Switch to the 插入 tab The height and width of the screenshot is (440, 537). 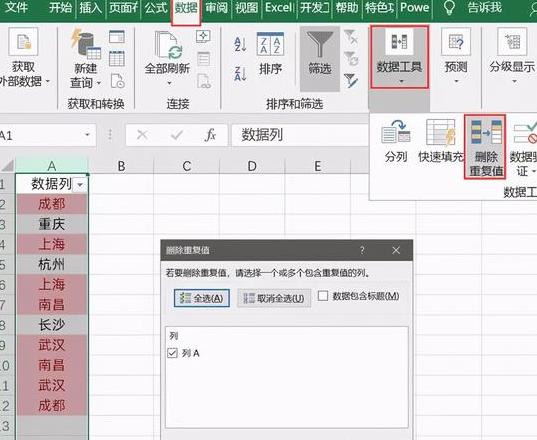pos(90,7)
